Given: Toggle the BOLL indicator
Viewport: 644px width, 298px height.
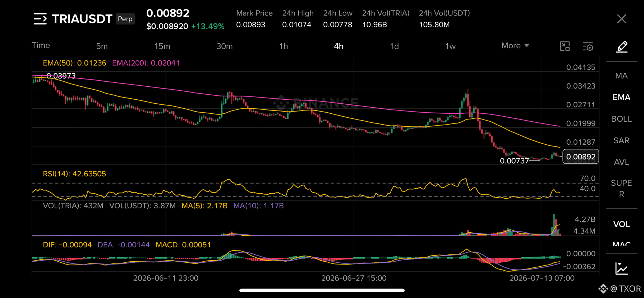Looking at the screenshot, I should coord(621,119).
